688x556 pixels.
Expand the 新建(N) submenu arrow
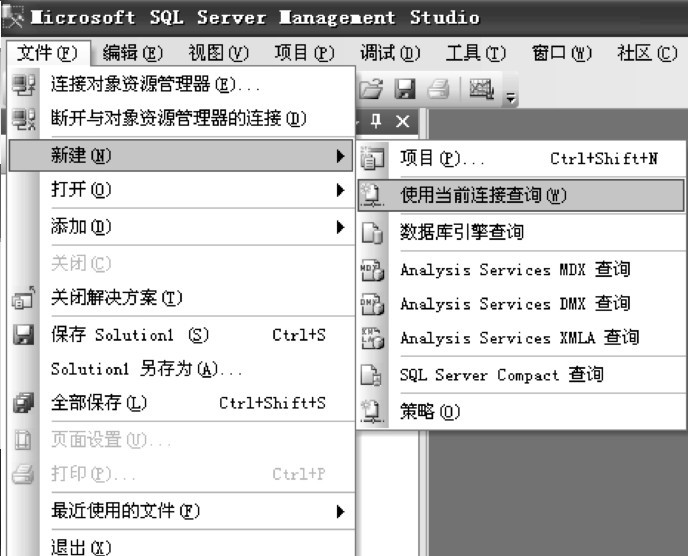pos(340,156)
